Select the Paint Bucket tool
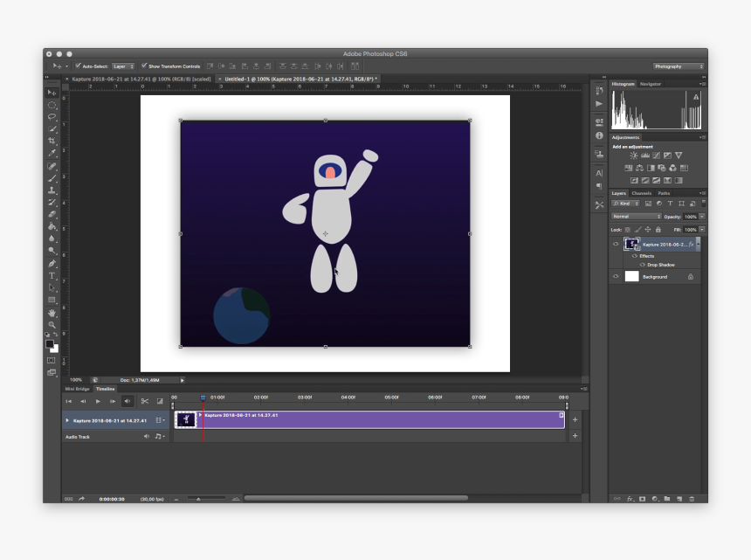 tap(52, 226)
